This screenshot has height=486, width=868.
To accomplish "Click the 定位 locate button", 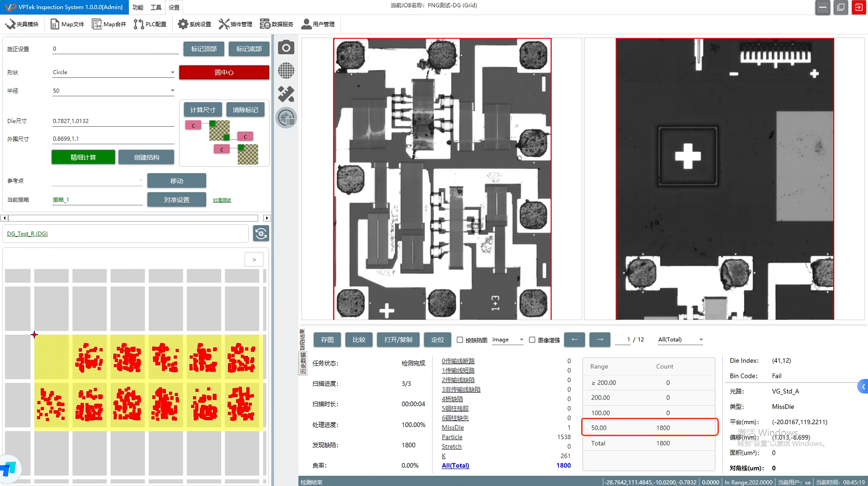I will pos(437,339).
